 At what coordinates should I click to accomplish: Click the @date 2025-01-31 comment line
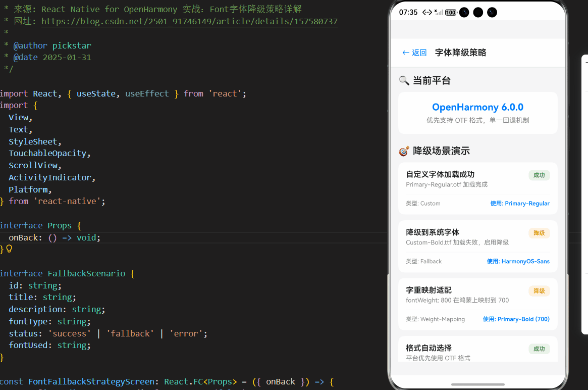pyautogui.click(x=52, y=58)
